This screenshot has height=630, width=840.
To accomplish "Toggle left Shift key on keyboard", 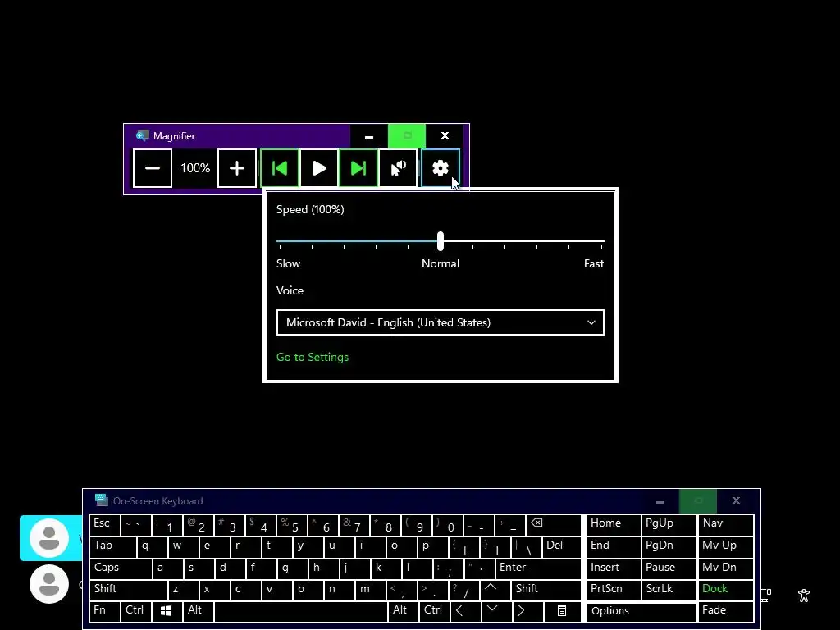I will pos(129,590).
